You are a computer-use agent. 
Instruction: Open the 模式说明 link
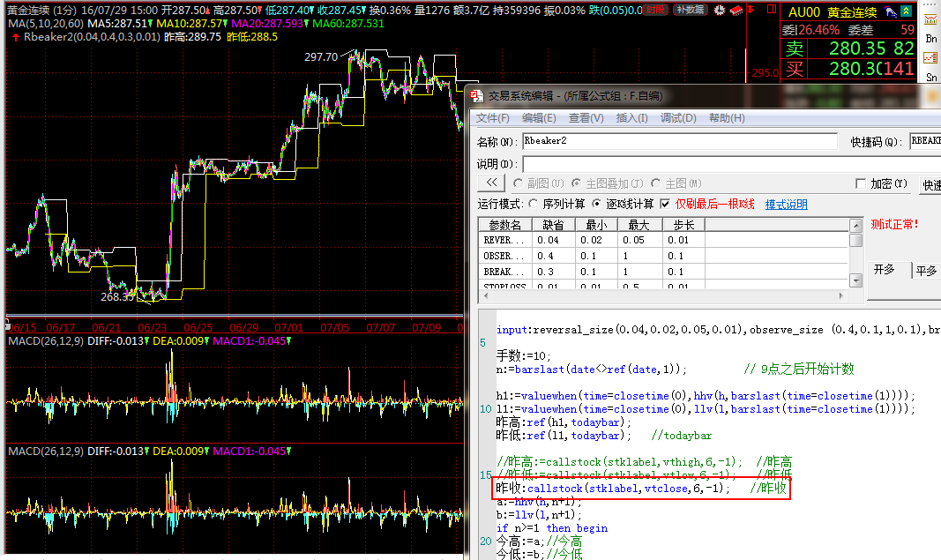pyautogui.click(x=786, y=204)
